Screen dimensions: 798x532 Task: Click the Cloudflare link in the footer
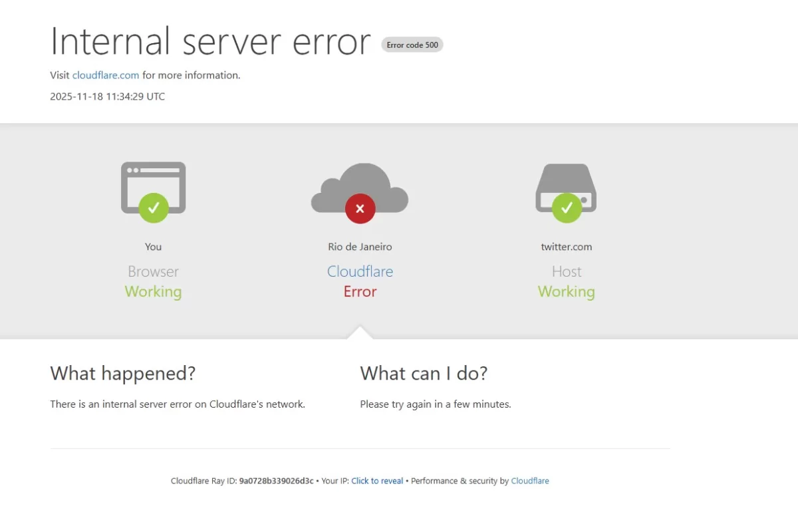[x=530, y=480]
